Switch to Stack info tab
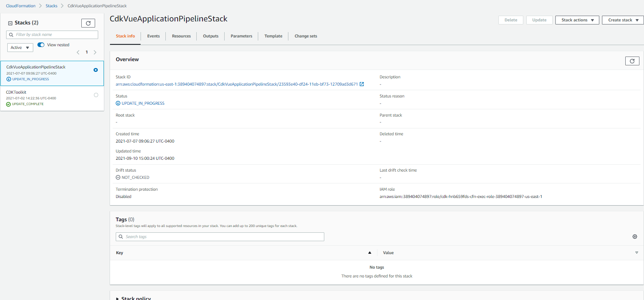 125,36
